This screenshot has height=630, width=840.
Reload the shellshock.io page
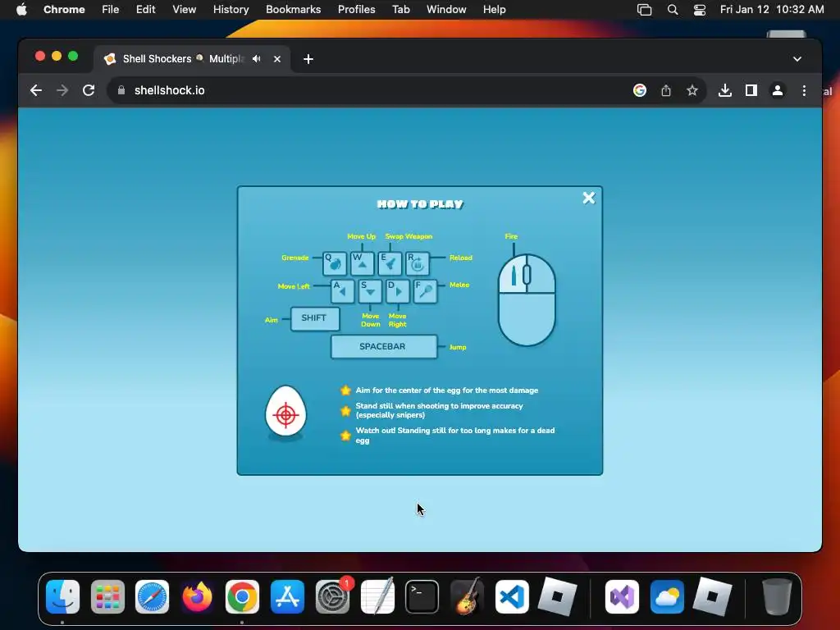point(89,90)
